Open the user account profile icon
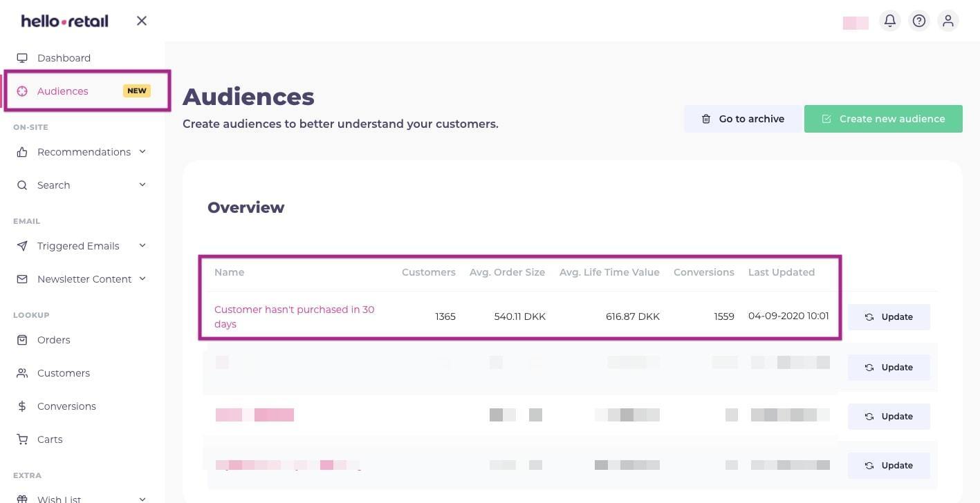This screenshot has height=503, width=980. (x=948, y=21)
